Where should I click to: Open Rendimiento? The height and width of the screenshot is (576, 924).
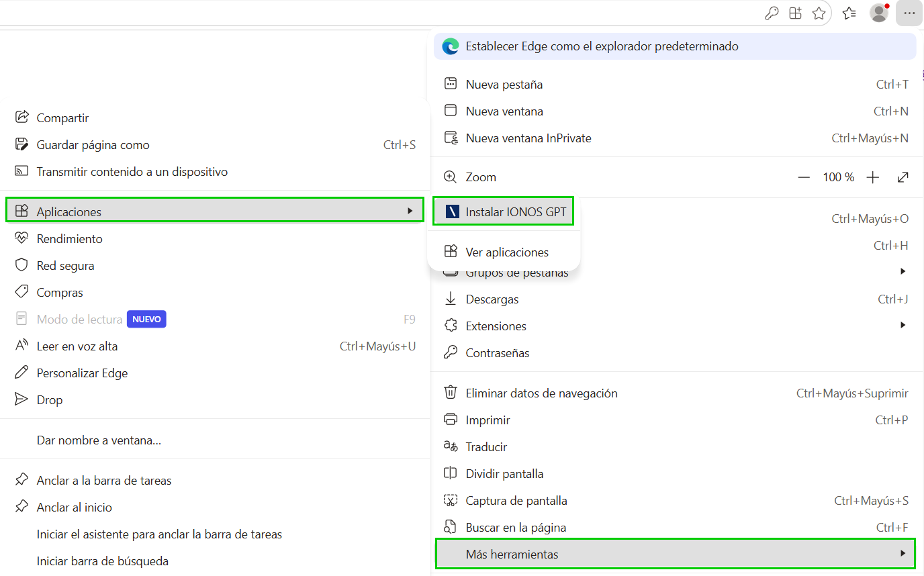tap(215, 239)
